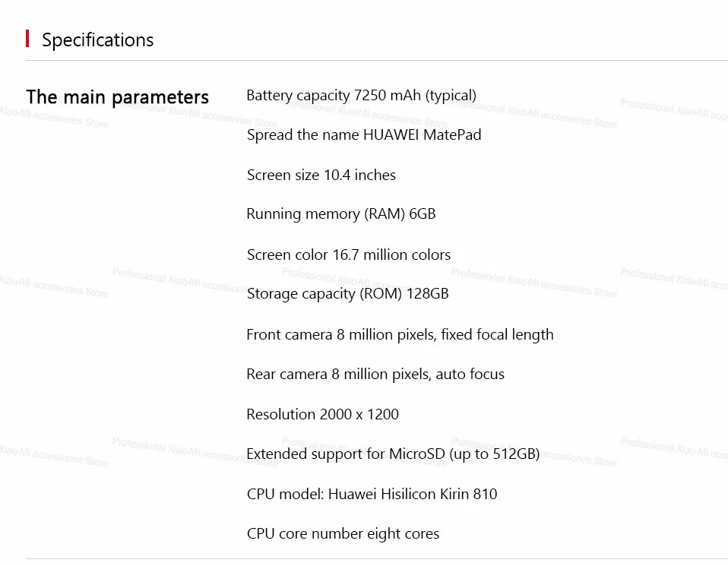
Task: Click the Running memory (RAM) 6GB line
Action: coord(340,214)
